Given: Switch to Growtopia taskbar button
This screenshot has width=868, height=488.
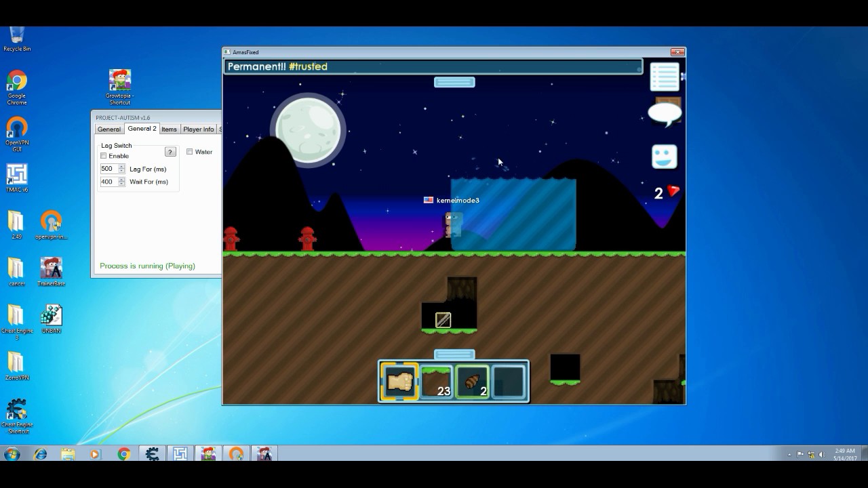Looking at the screenshot, I should [x=208, y=454].
